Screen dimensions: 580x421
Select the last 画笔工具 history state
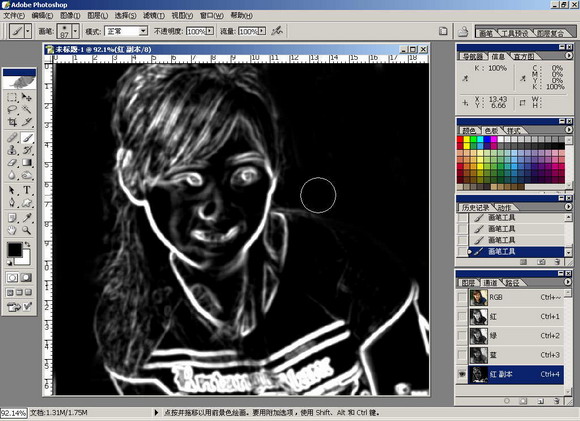click(x=516, y=252)
